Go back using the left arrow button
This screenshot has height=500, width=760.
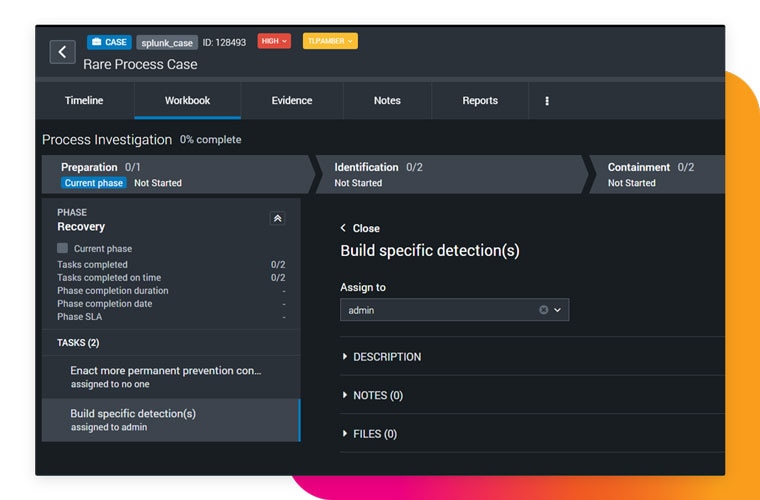[x=63, y=52]
